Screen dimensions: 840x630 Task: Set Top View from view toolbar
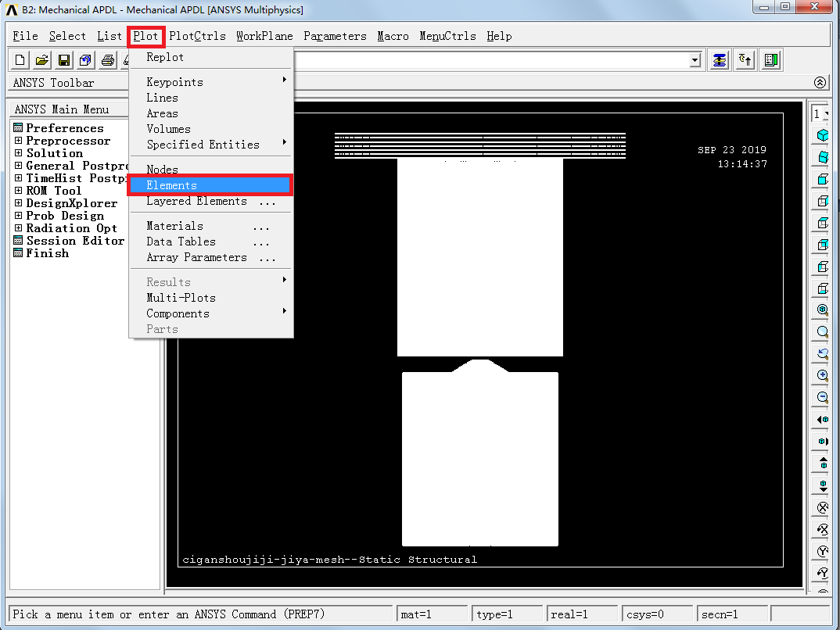click(822, 223)
